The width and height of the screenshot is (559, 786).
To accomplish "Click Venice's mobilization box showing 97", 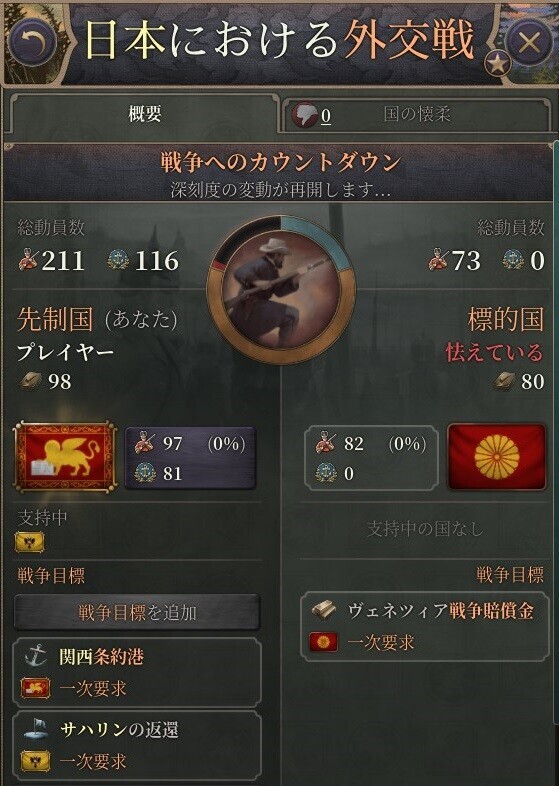I will pyautogui.click(x=190, y=458).
